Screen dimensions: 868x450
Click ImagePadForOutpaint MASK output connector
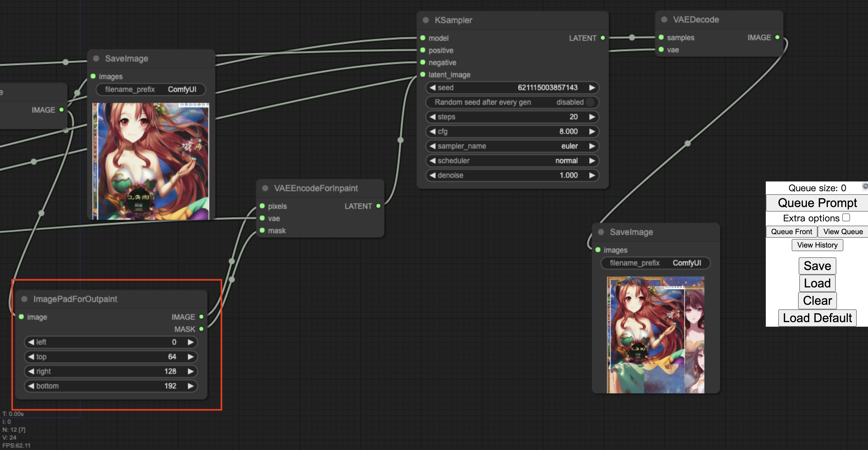point(202,329)
